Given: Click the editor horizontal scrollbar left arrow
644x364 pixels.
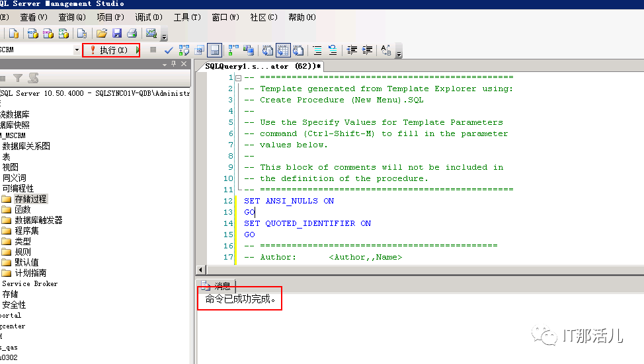Looking at the screenshot, I should pos(201,270).
